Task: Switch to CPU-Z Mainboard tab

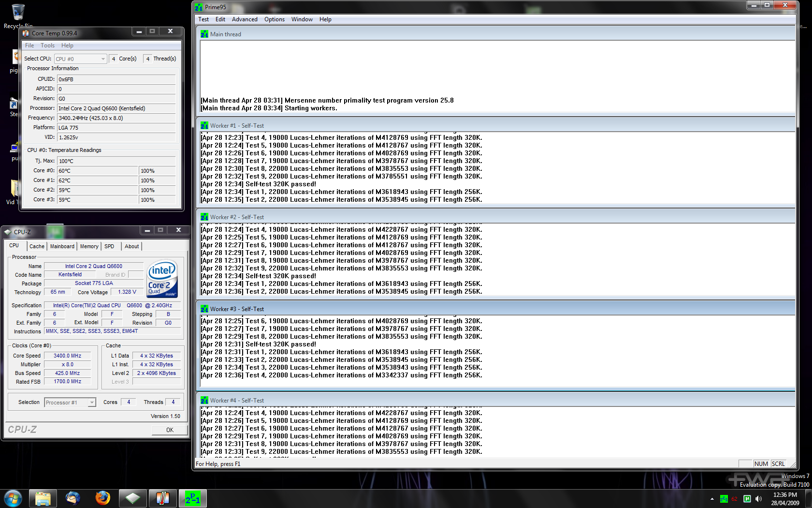Action: pyautogui.click(x=62, y=246)
